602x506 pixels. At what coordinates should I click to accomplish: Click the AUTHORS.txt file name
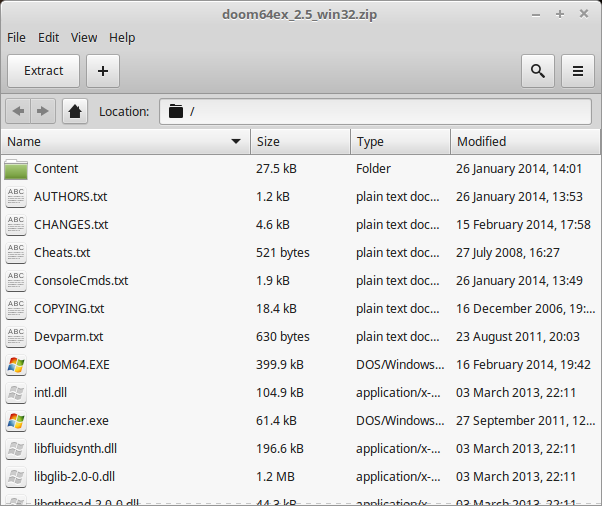(x=71, y=197)
